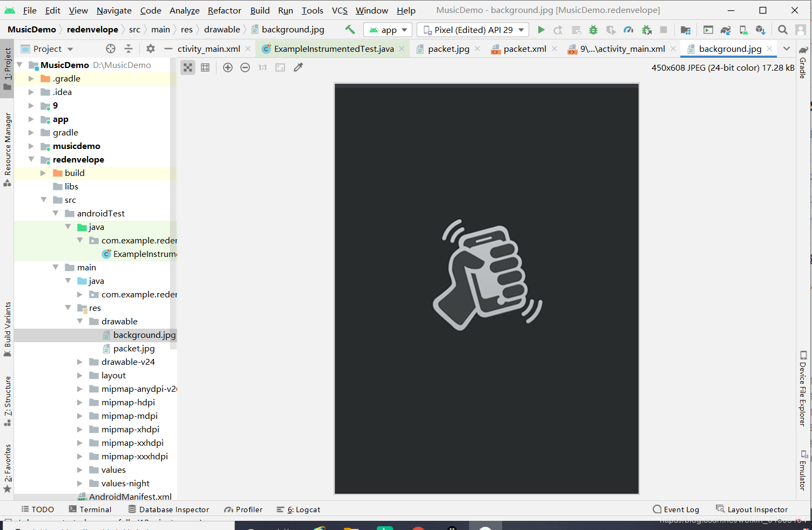812x530 pixels.
Task: Click Attach Debugger to Android Process icon
Action: click(x=646, y=30)
